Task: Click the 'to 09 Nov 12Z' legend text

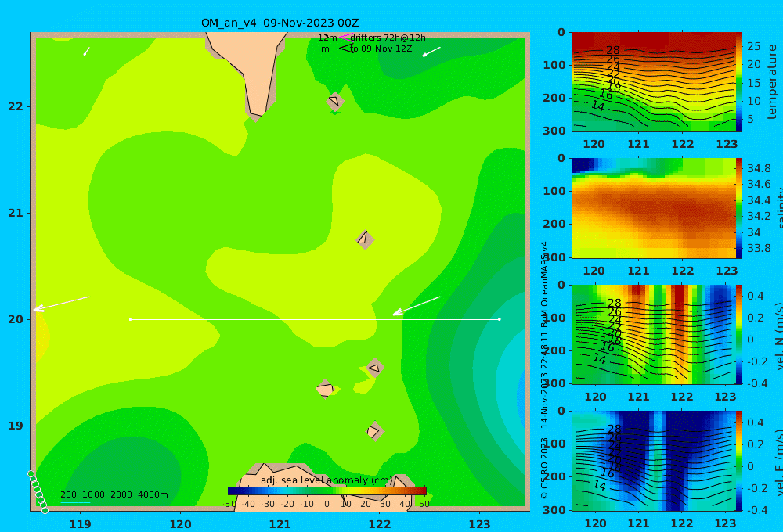Action: [x=381, y=49]
